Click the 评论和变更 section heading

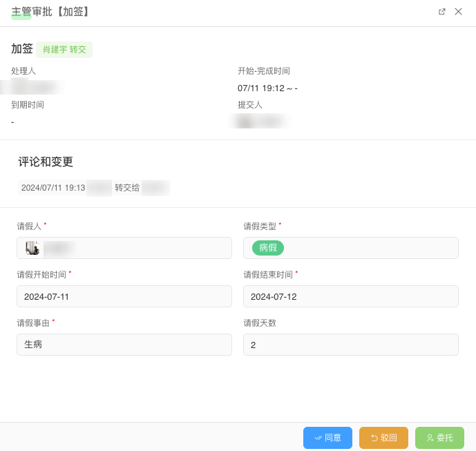pyautogui.click(x=46, y=162)
